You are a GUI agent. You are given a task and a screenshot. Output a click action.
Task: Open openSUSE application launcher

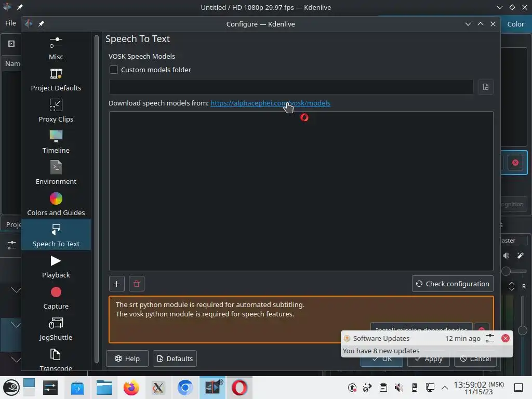point(11,388)
